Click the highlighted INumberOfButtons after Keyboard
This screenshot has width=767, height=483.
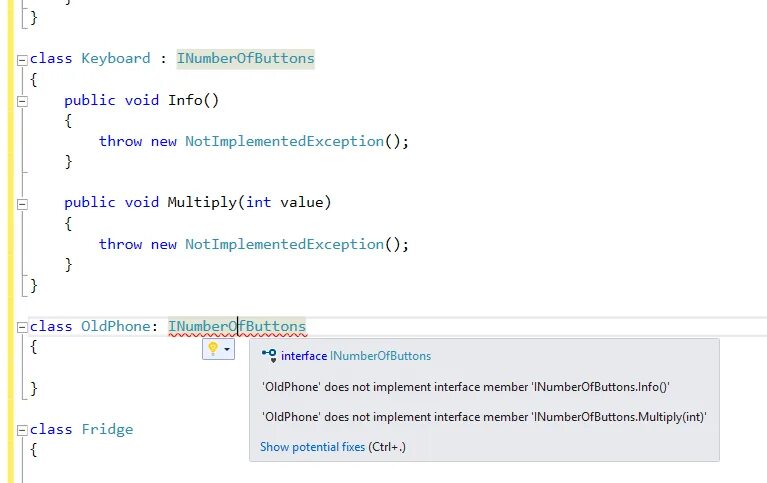tap(246, 59)
